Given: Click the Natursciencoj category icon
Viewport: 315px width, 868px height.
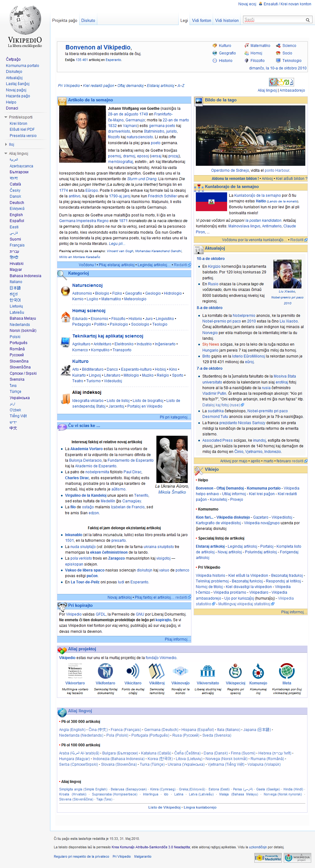Looking at the screenshot, I should (65, 291).
